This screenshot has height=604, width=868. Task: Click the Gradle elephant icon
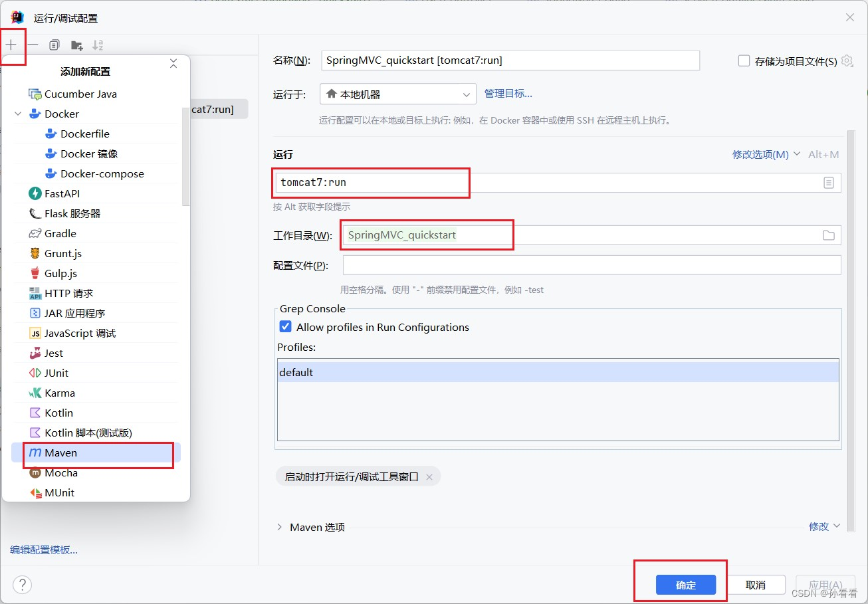(35, 233)
